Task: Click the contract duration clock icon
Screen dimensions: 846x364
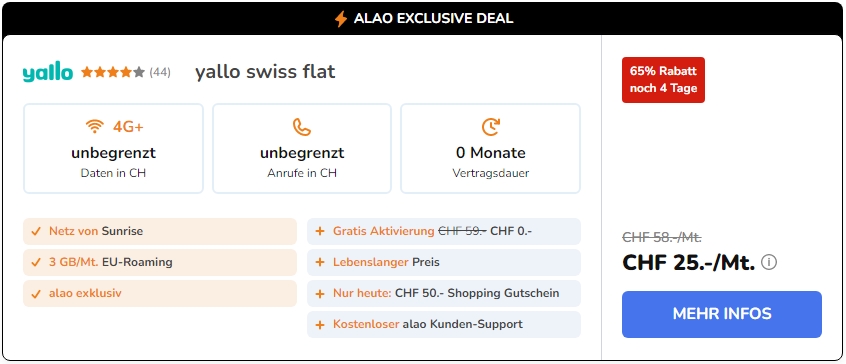Action: (x=490, y=127)
